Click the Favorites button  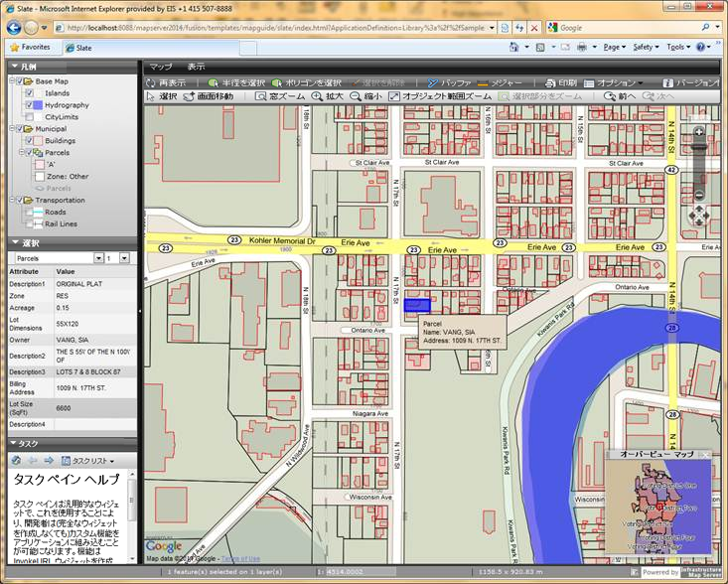30,47
